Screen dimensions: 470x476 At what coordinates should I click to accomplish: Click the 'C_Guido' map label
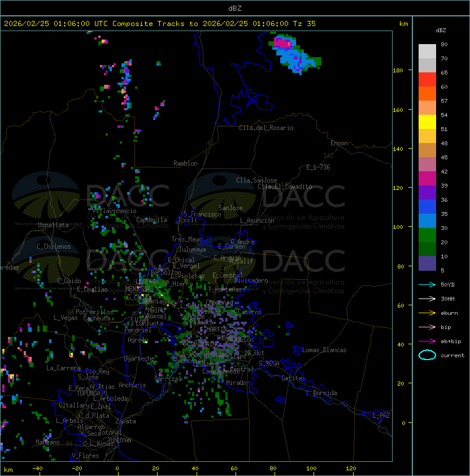69,281
